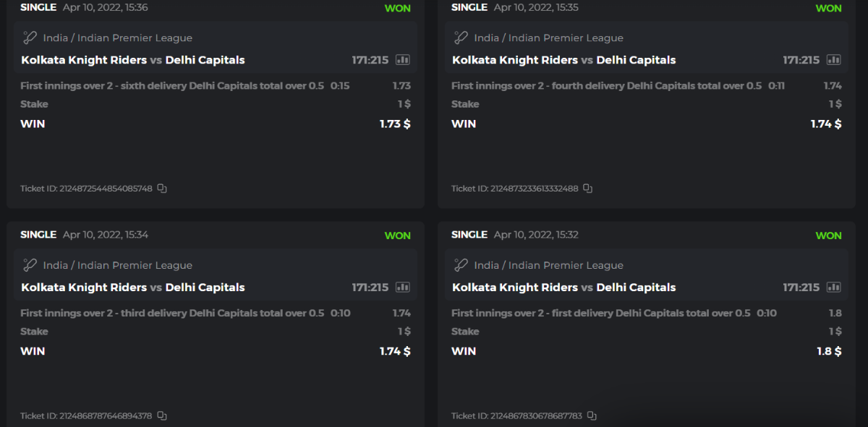868x427 pixels.
Task: Open match statistics icon on 15:35 bet
Action: tap(834, 60)
